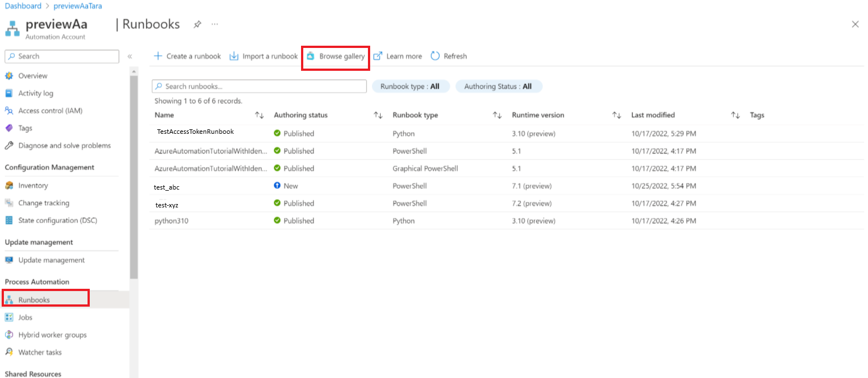This screenshot has width=868, height=378.
Task: Click the Python type cell for python310
Action: 404,221
